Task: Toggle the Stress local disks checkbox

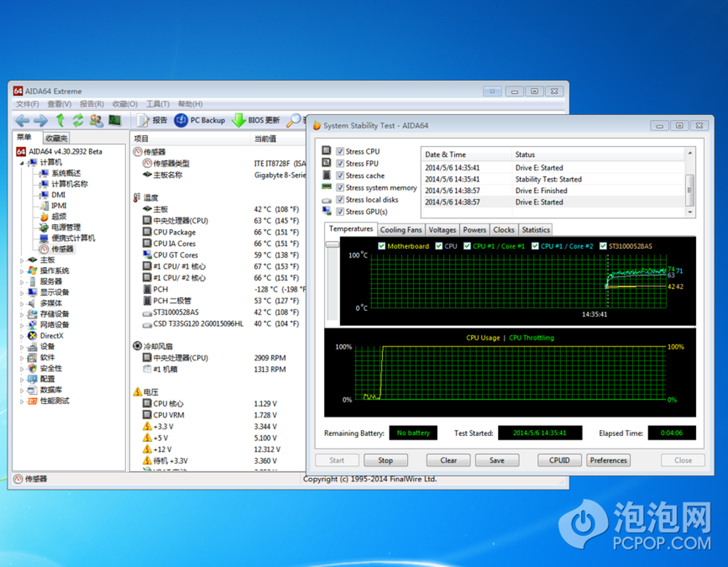Action: coord(340,199)
